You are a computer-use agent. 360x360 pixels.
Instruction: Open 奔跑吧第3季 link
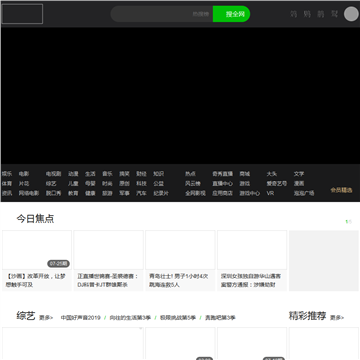coord(220,318)
